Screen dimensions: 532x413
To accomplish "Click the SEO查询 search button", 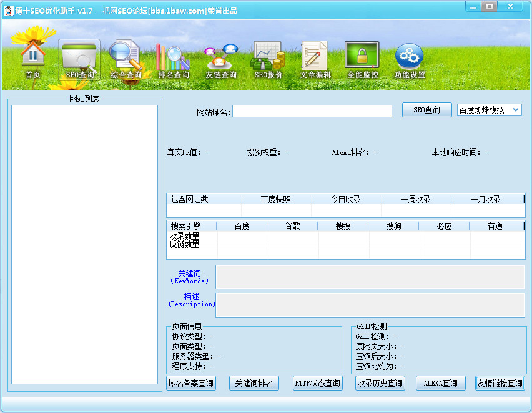I will tap(426, 110).
